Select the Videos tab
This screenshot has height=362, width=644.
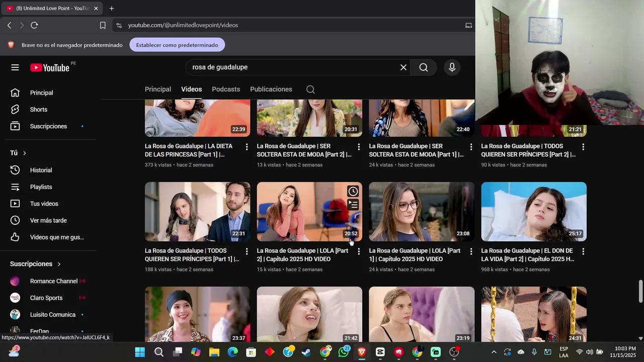click(x=191, y=89)
